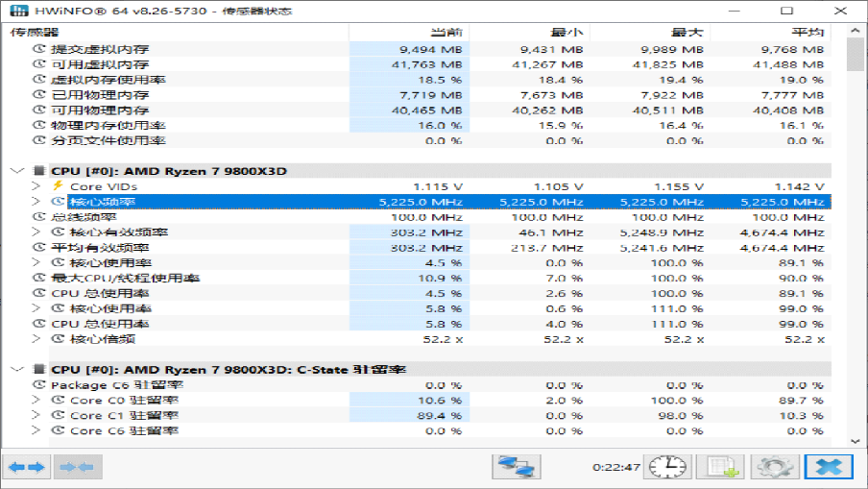Click the 5,248.9 MHz maximum value
This screenshot has height=489, width=868.
tap(663, 232)
